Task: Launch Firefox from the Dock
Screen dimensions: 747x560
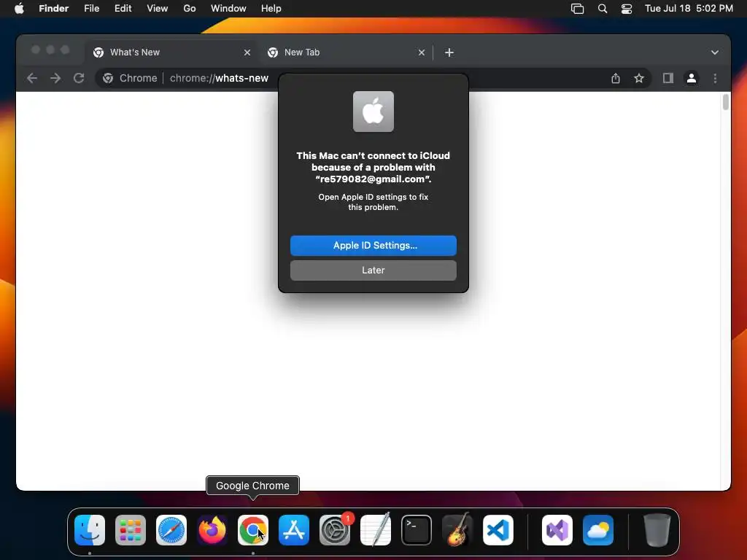Action: pyautogui.click(x=212, y=530)
